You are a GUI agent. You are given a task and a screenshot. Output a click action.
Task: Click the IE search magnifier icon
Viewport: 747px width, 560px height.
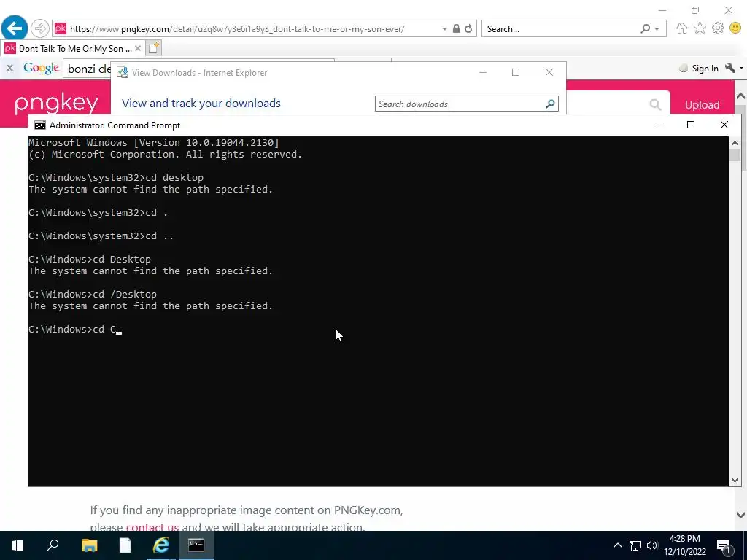point(645,28)
